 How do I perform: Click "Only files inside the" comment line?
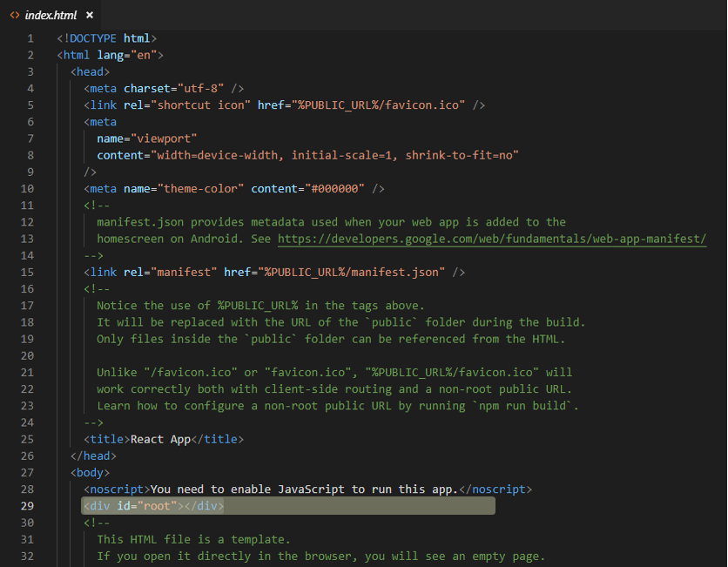(x=331, y=339)
